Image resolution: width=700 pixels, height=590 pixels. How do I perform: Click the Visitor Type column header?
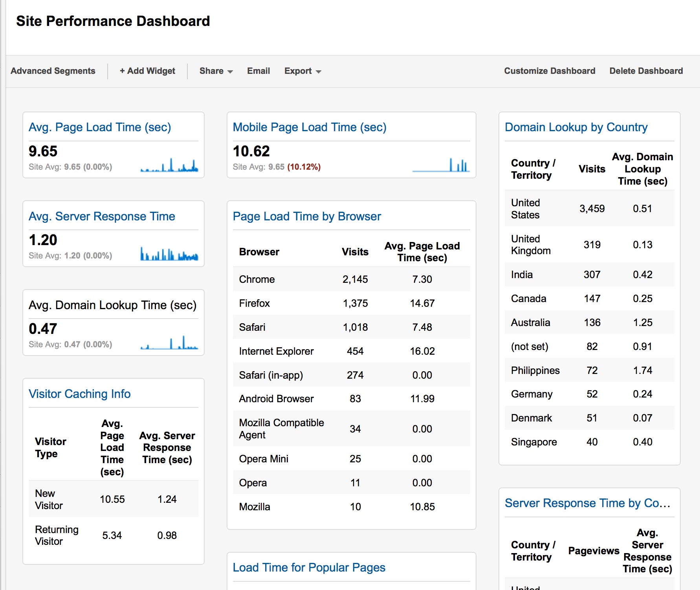[51, 447]
